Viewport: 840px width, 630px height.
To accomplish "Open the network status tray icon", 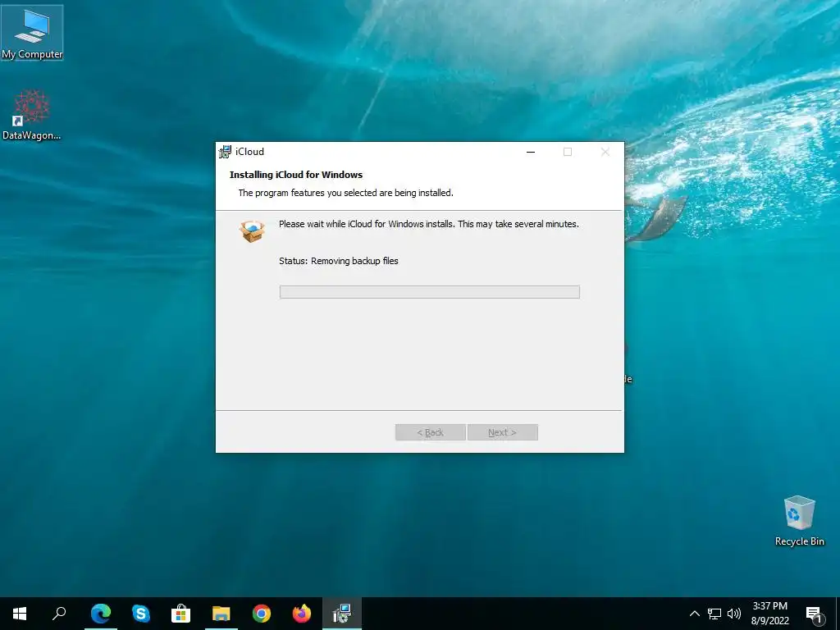I will point(714,614).
